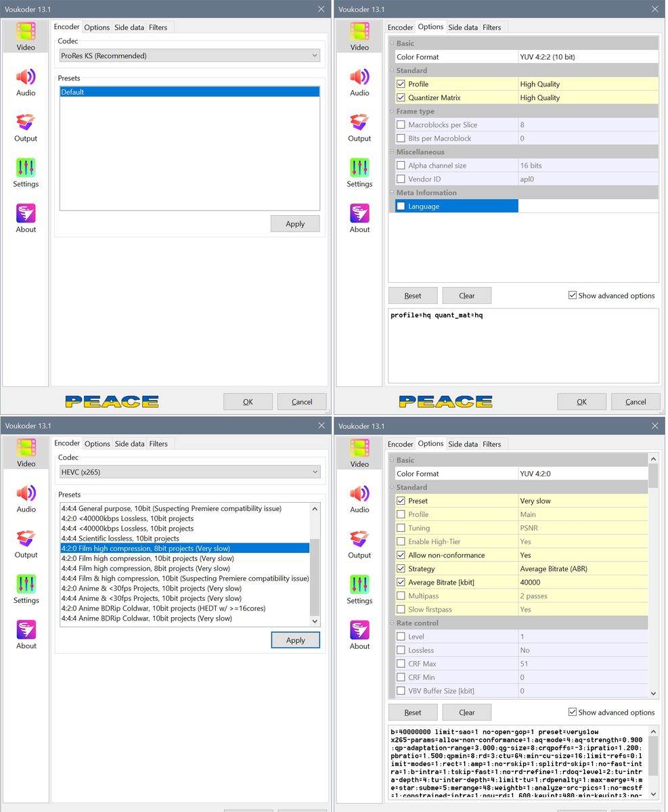This screenshot has width=668, height=812.
Task: Switch to Filters tab in the HEVC codec window
Action: tap(158, 444)
